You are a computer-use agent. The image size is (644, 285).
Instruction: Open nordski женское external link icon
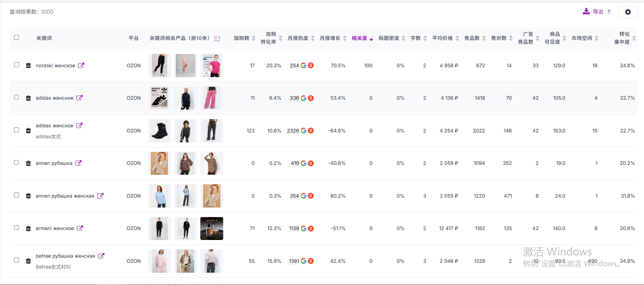[81, 65]
